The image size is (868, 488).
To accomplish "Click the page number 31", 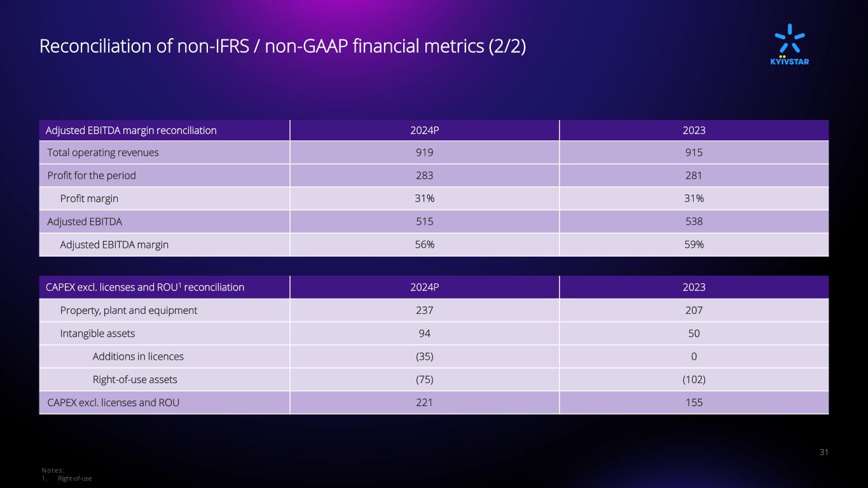I will click(x=824, y=452).
